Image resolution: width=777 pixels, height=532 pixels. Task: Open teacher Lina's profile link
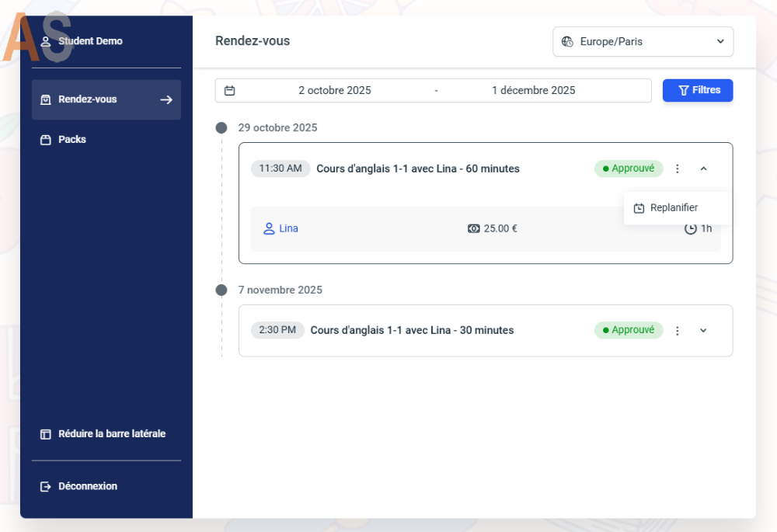288,228
